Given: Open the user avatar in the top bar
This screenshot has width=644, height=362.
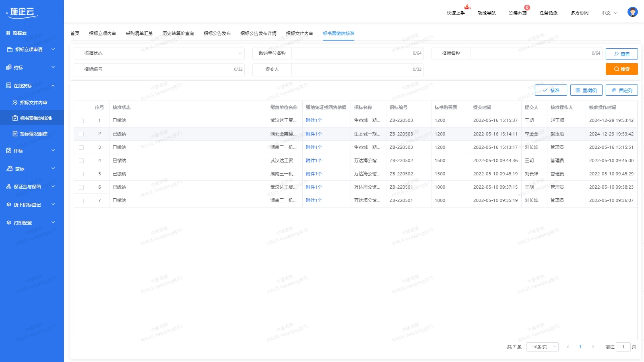Looking at the screenshot, I should (632, 12).
